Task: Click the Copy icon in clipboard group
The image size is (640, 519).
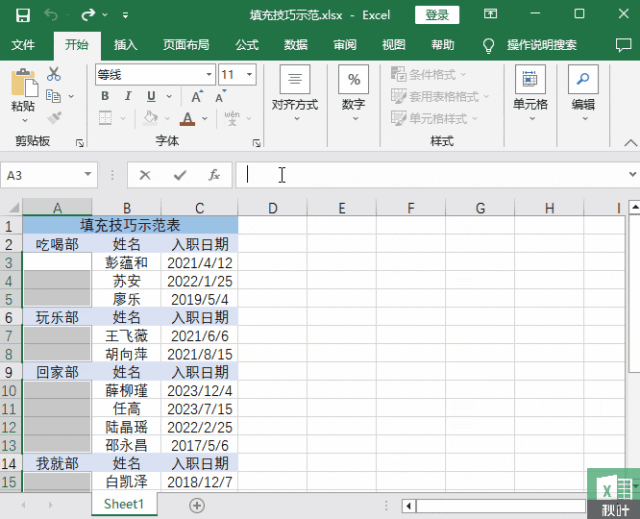Action: 53,96
